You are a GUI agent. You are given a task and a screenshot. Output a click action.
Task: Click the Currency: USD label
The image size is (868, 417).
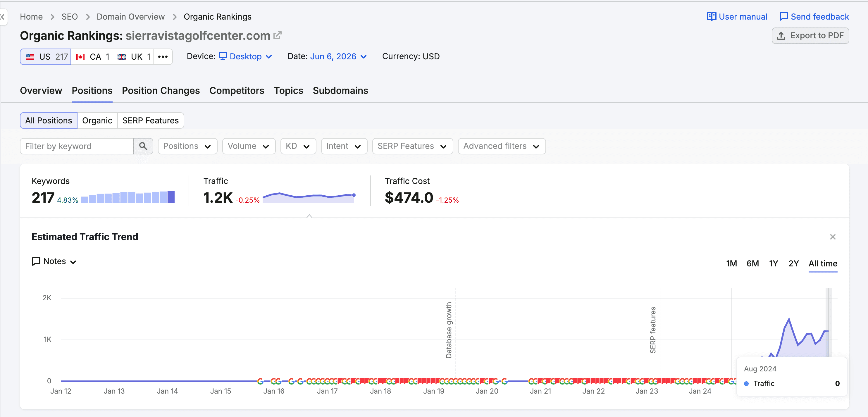[411, 57]
